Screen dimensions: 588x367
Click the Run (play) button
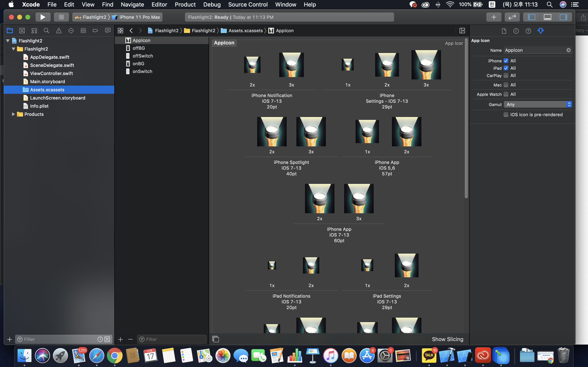43,17
